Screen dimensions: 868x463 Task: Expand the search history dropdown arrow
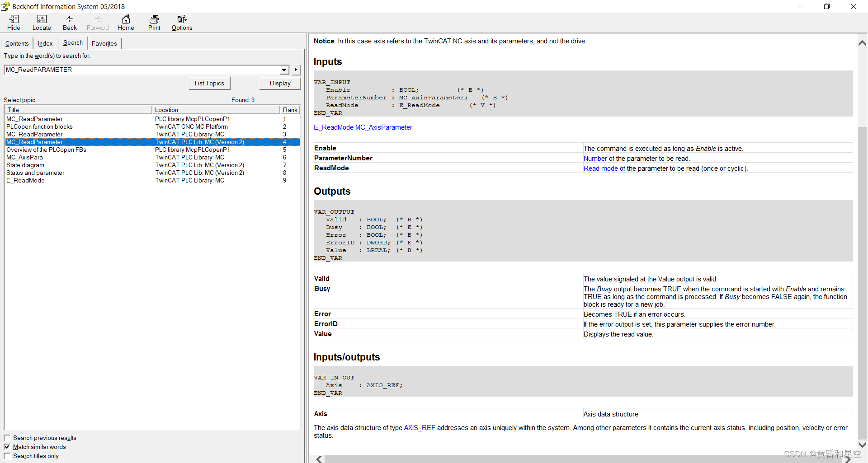[284, 70]
